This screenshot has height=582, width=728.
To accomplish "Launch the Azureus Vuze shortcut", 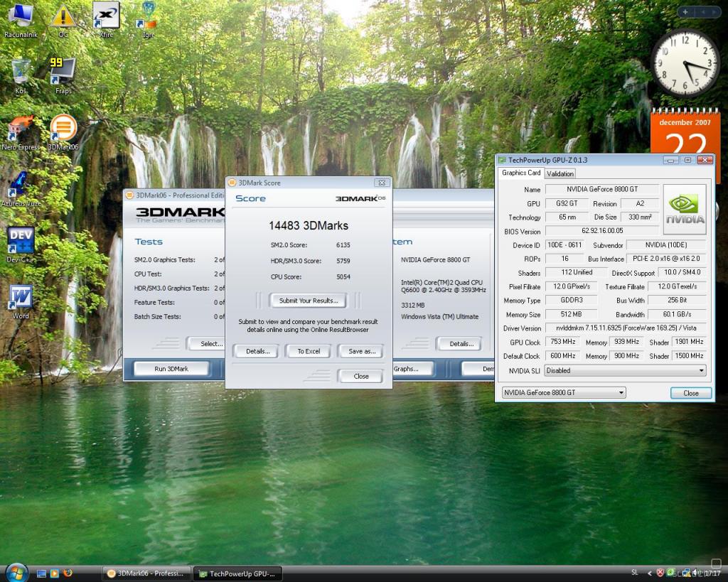I will 21,189.
